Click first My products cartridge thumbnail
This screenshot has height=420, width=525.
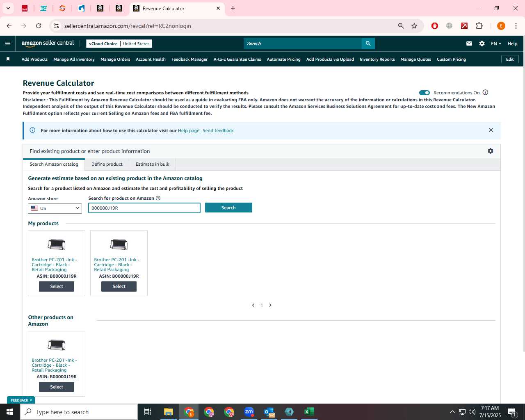pos(57,244)
